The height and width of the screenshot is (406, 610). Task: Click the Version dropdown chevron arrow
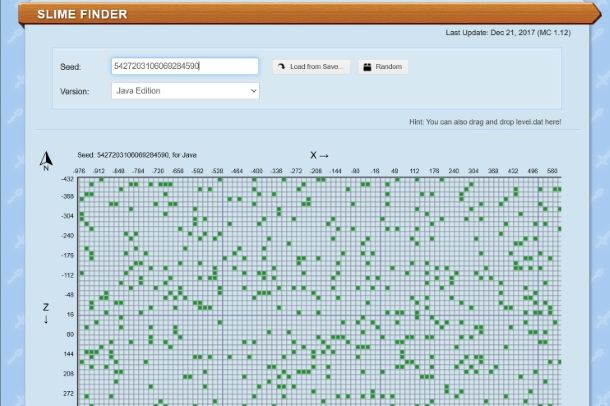pos(254,91)
